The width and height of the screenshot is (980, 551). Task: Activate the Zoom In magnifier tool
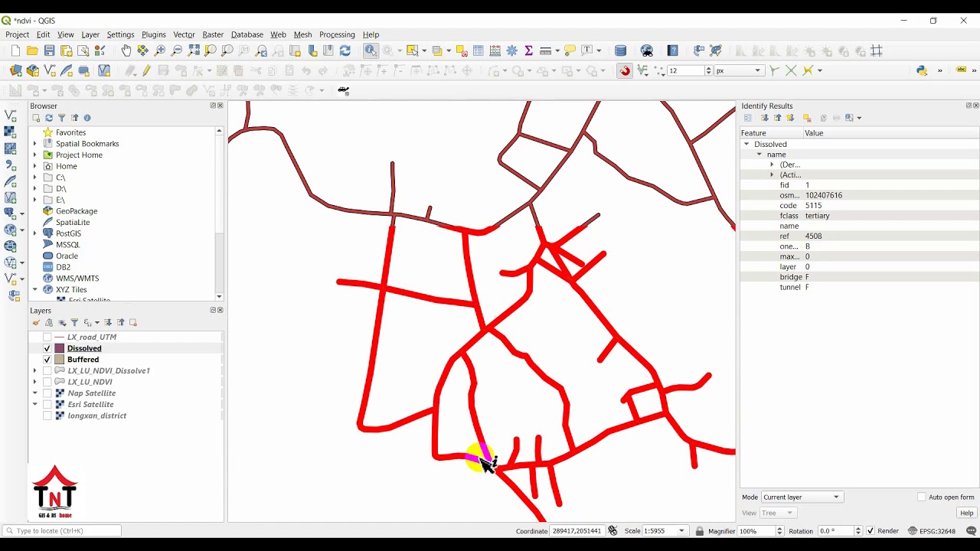tap(160, 51)
